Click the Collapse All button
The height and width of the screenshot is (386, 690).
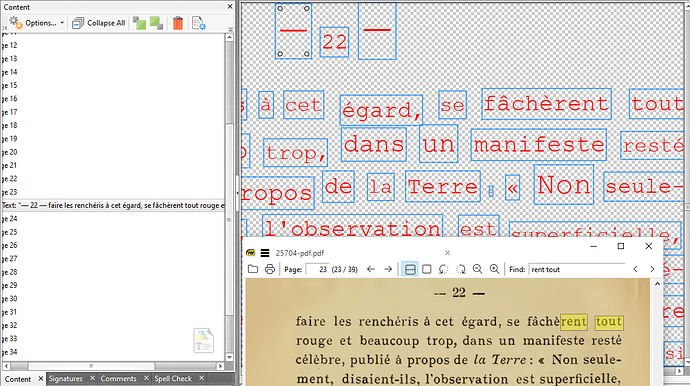pyautogui.click(x=99, y=23)
